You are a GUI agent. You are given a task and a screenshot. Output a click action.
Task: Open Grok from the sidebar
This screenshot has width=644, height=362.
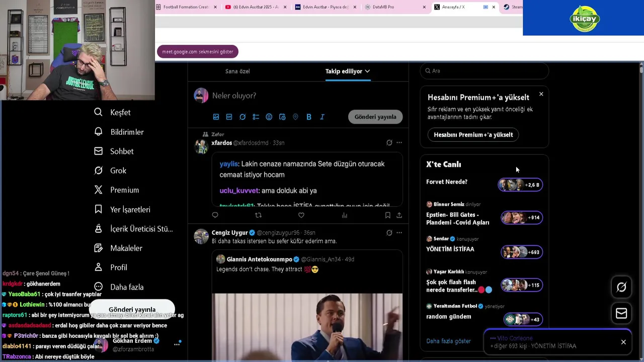coord(110,170)
